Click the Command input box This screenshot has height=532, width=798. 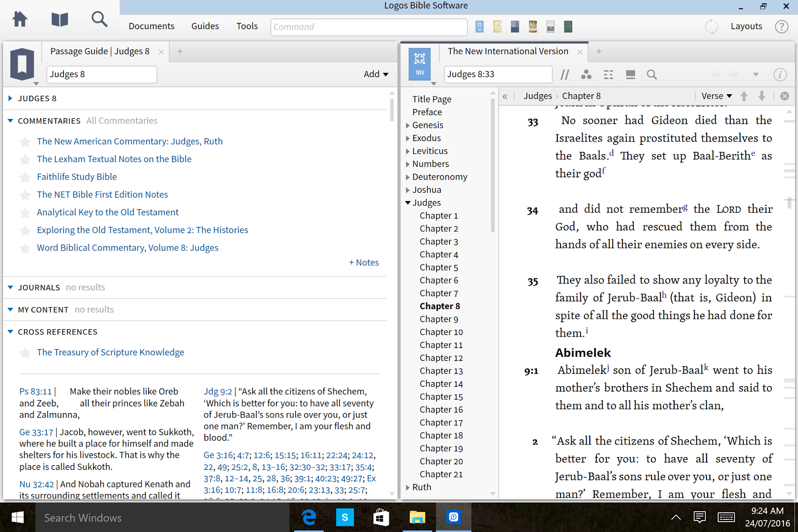[369, 26]
